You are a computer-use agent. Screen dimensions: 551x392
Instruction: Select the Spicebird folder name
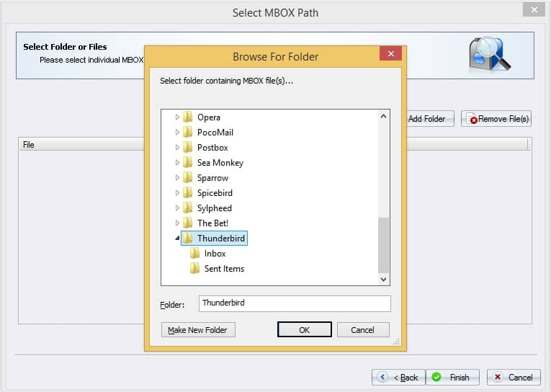point(215,192)
